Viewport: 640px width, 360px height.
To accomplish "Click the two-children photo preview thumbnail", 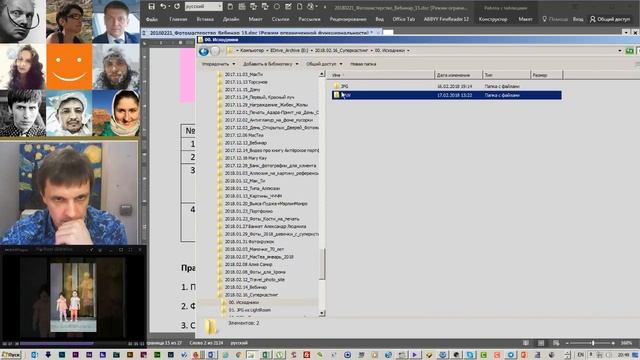I will (73, 297).
